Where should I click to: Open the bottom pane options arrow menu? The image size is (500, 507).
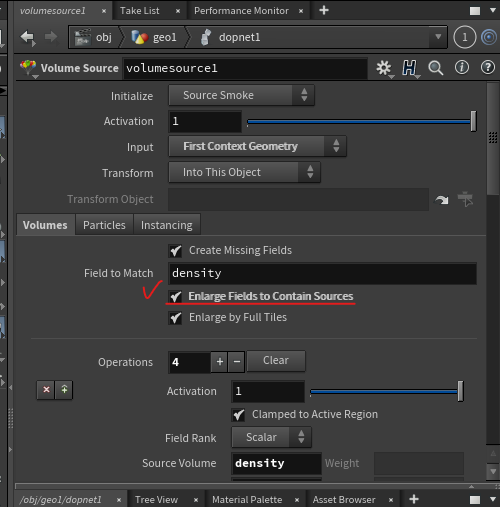coord(493,499)
